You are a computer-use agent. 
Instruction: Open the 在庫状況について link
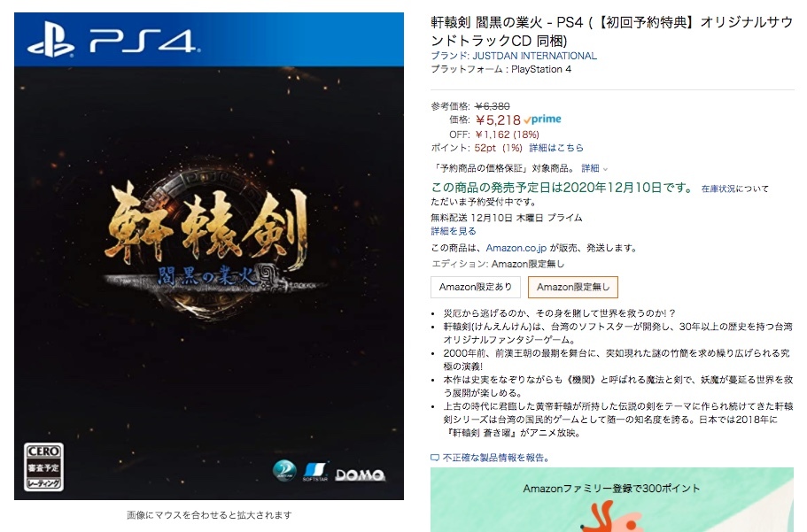click(x=735, y=189)
